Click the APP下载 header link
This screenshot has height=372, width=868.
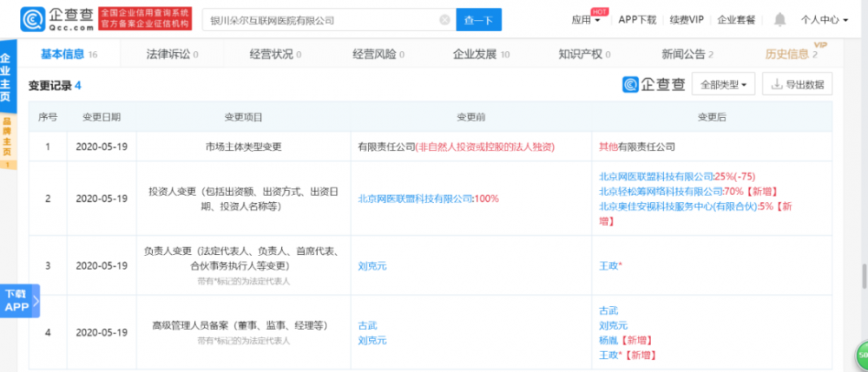pos(637,19)
